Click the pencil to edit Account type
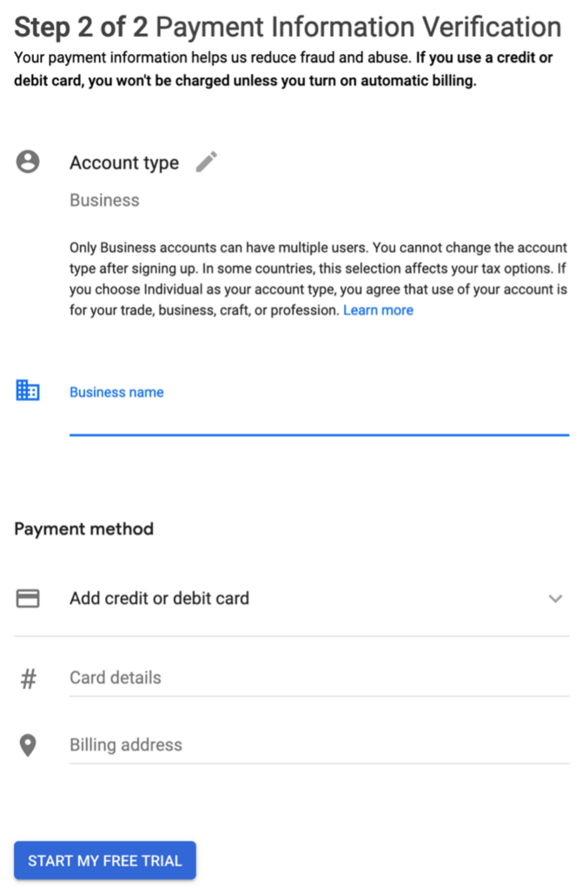Image resolution: width=588 pixels, height=890 pixels. 206,163
